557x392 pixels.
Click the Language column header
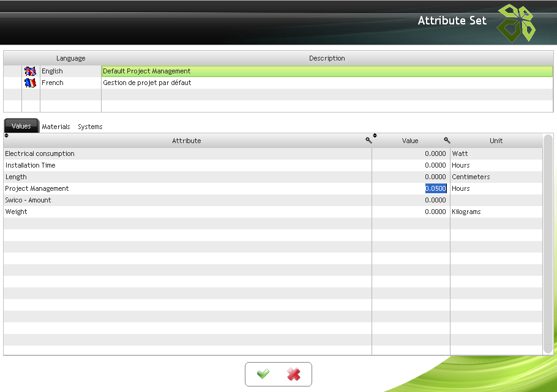[70, 58]
